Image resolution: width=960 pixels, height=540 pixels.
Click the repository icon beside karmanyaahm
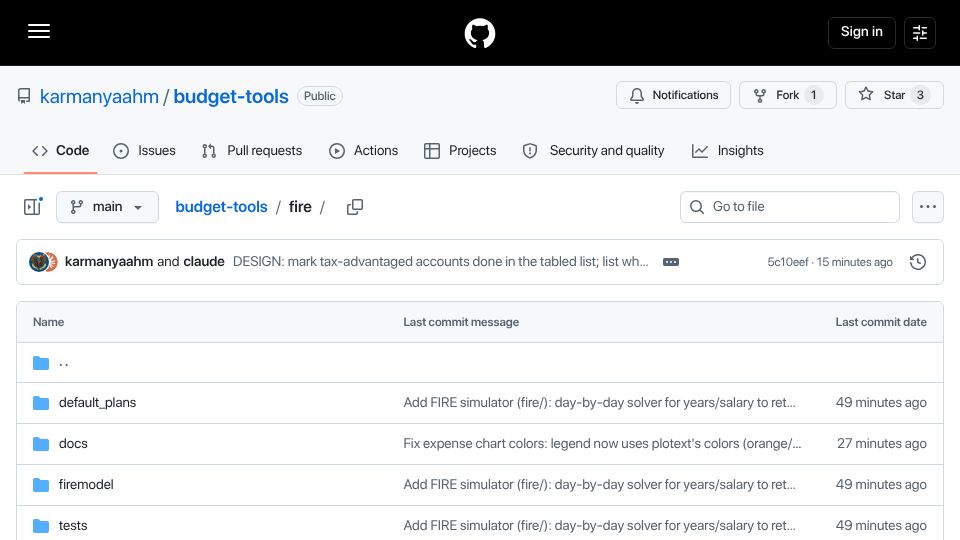point(24,96)
